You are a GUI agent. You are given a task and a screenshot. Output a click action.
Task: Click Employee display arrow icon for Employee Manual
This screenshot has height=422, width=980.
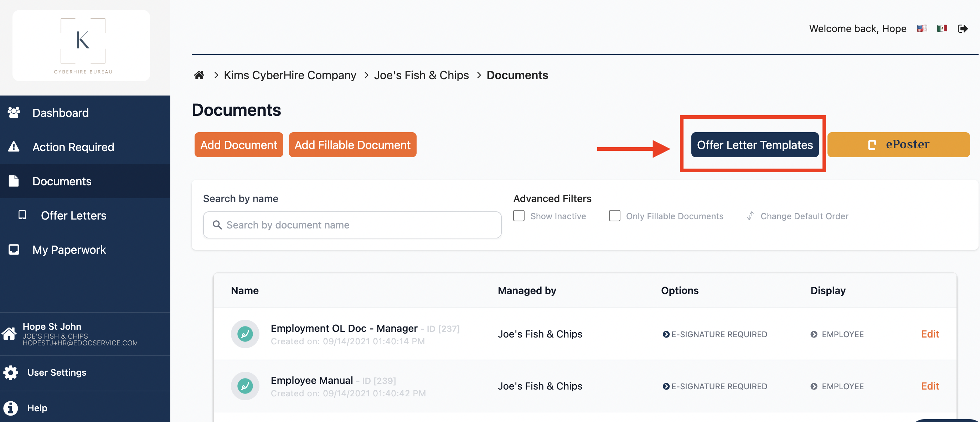point(814,386)
